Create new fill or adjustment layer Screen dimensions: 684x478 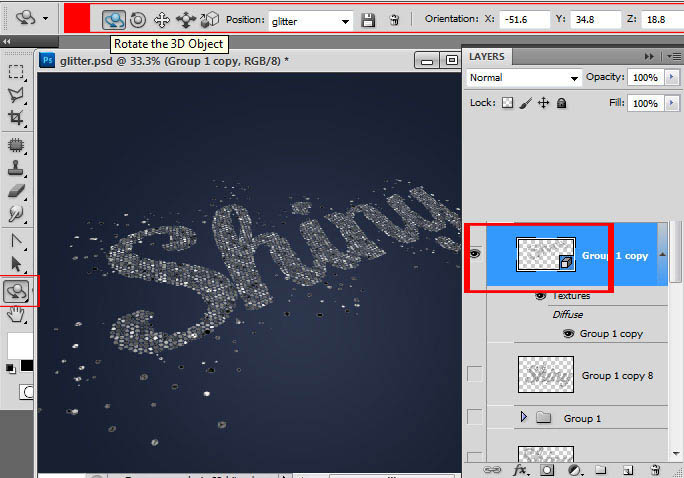(575, 470)
